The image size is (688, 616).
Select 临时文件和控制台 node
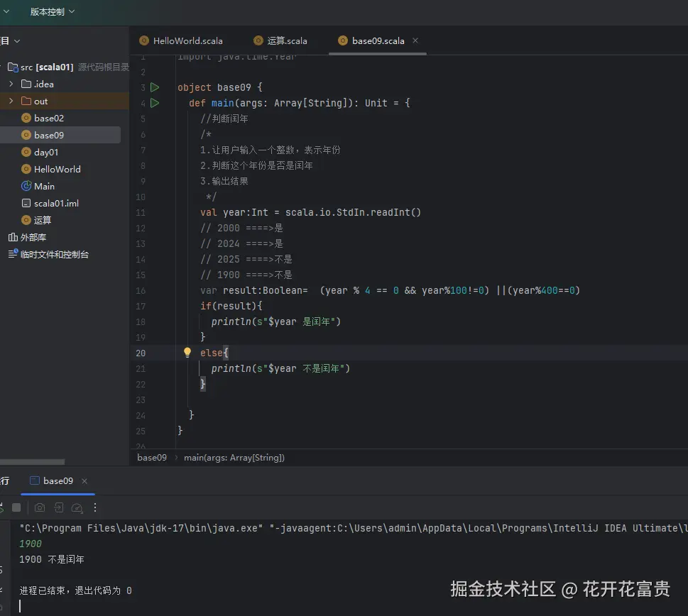click(55, 255)
